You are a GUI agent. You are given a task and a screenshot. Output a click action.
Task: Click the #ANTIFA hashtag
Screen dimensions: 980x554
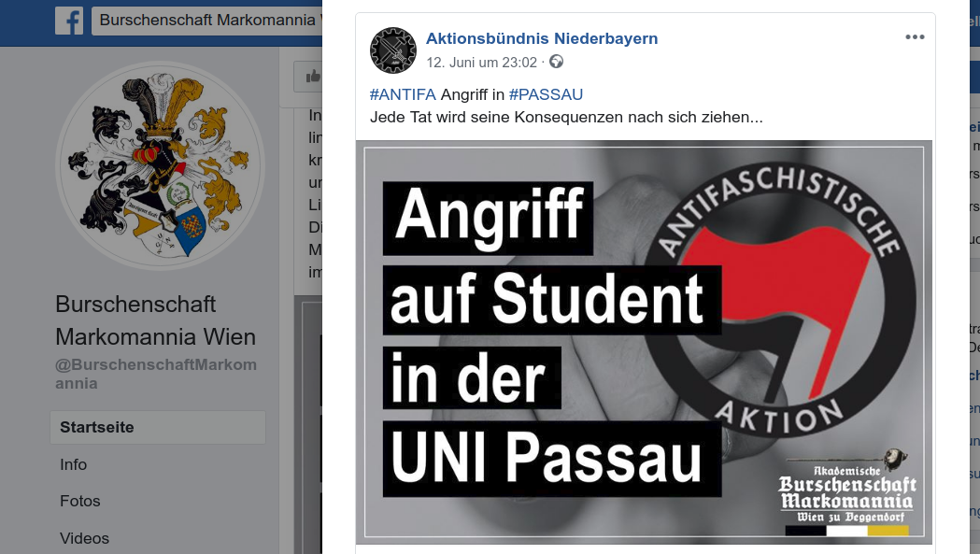coord(403,94)
